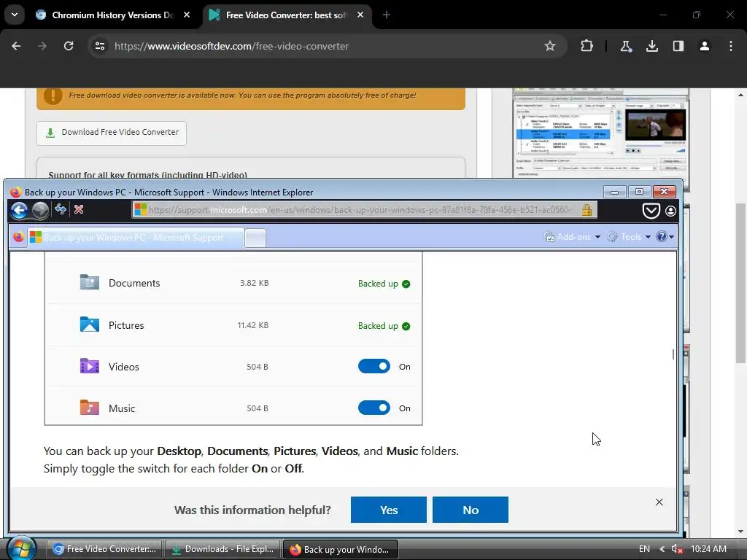Open the 10:24 AM taskbar clock

coord(708,549)
